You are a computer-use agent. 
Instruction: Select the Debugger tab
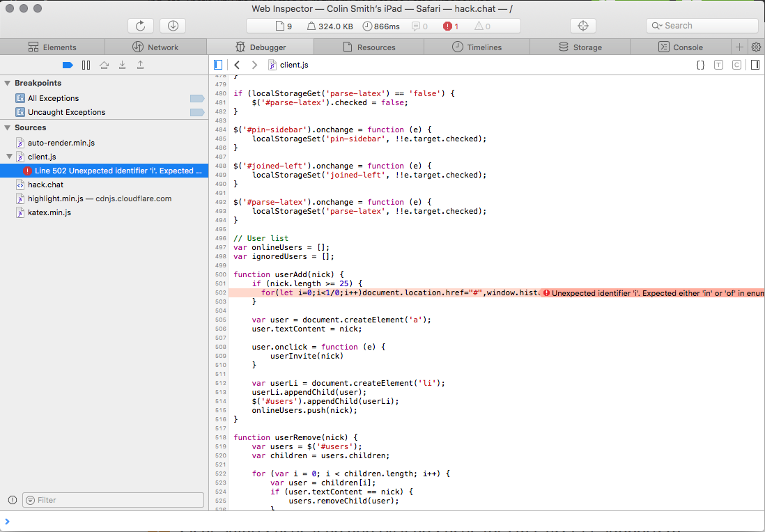click(x=261, y=47)
